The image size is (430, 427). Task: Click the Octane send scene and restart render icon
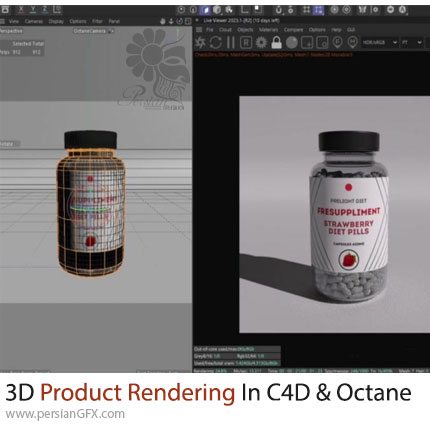tap(200, 43)
